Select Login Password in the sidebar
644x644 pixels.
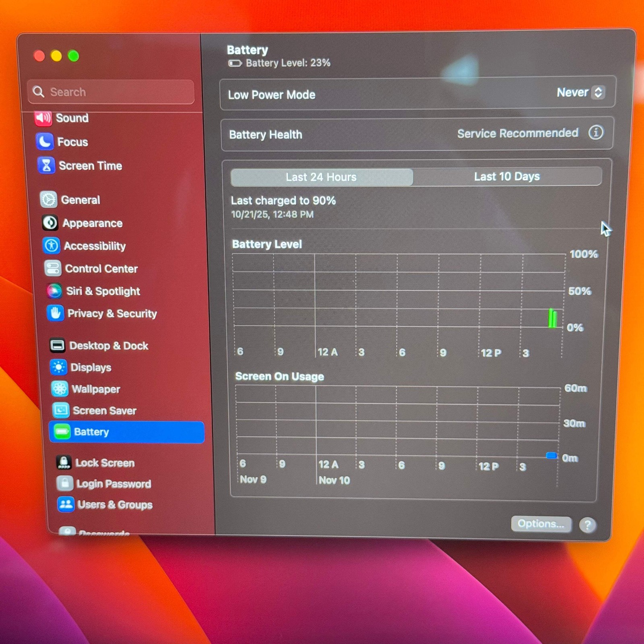pos(114,484)
